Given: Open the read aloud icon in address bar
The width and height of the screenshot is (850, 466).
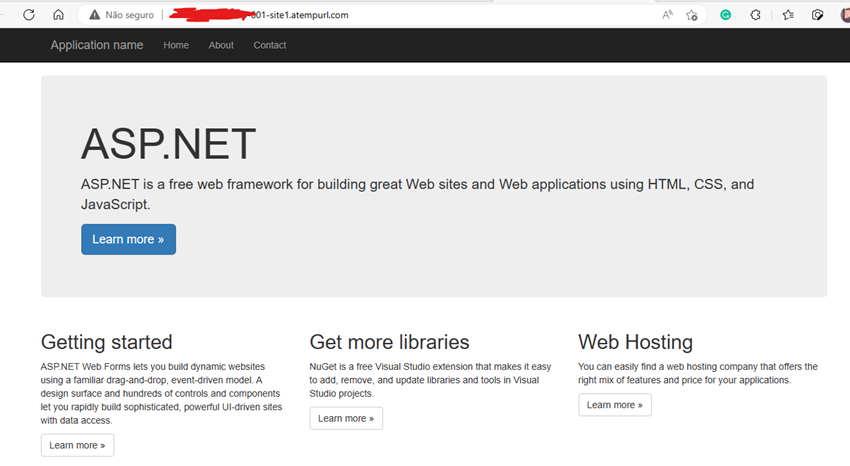Looking at the screenshot, I should point(667,15).
